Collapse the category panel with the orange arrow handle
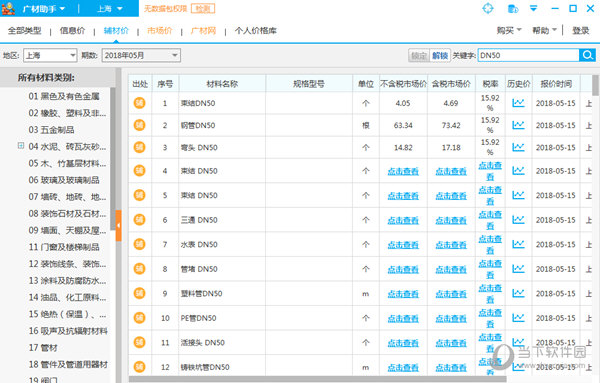Image resolution: width=600 pixels, height=383 pixels. click(119, 226)
